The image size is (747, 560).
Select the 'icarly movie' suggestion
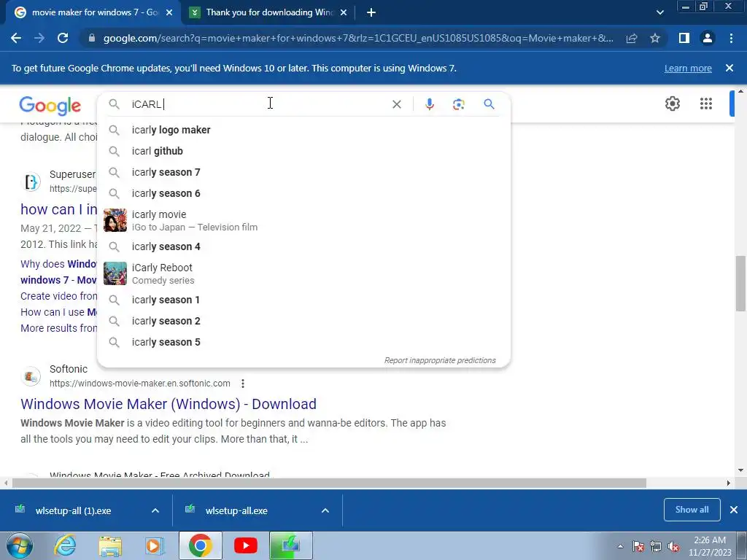[x=303, y=220]
